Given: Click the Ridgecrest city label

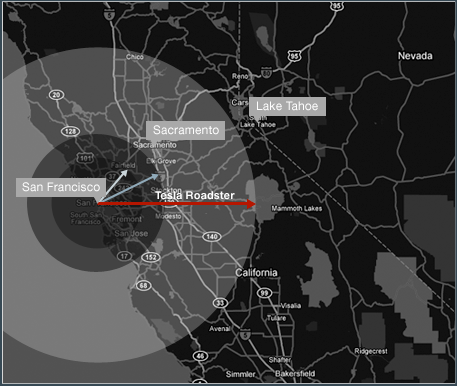Looking at the screenshot, I should (371, 351).
